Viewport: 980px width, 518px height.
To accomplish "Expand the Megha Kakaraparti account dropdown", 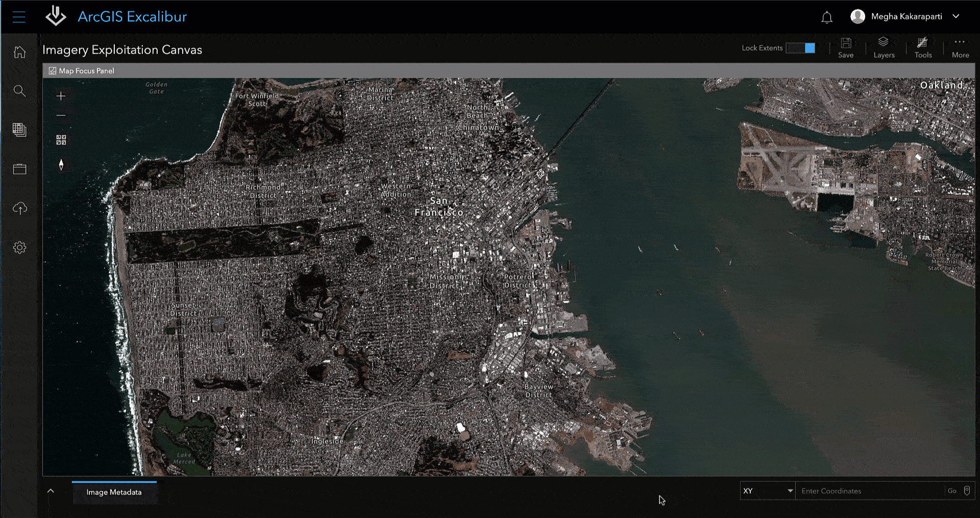I will 956,16.
